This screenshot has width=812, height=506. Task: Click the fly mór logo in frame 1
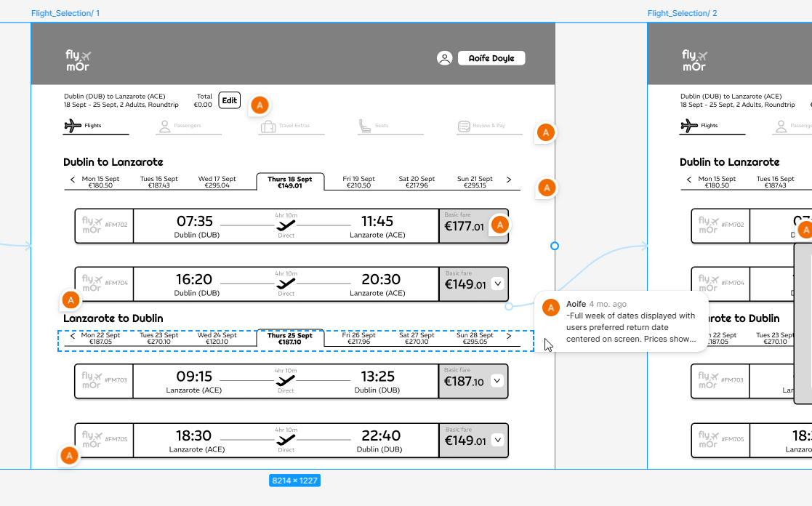(x=78, y=60)
